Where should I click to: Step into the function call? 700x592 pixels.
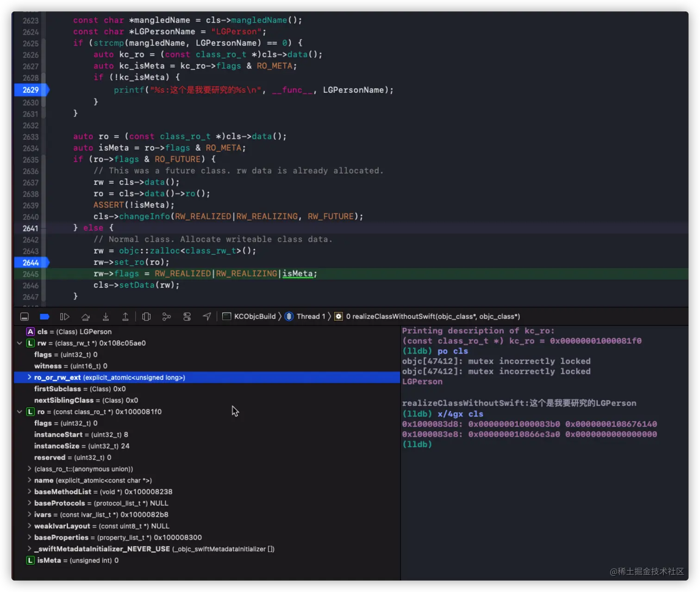click(x=106, y=317)
